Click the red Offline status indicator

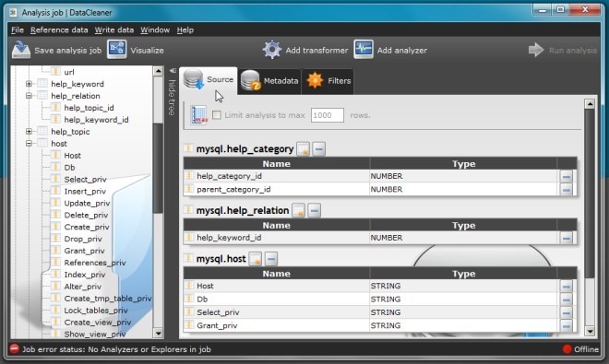(x=567, y=349)
